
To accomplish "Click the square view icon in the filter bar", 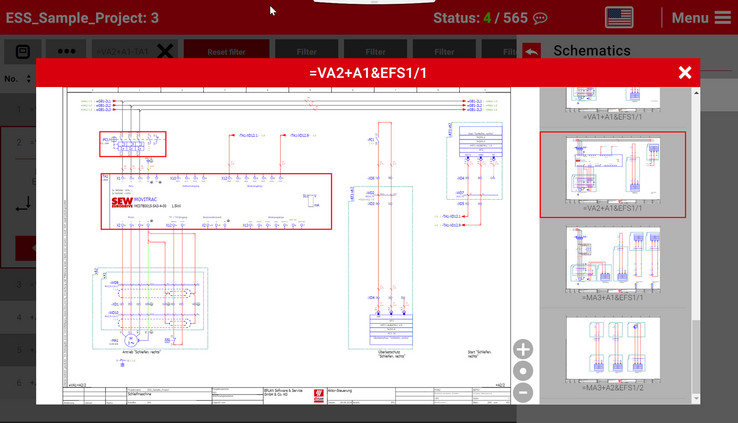I will [x=23, y=51].
